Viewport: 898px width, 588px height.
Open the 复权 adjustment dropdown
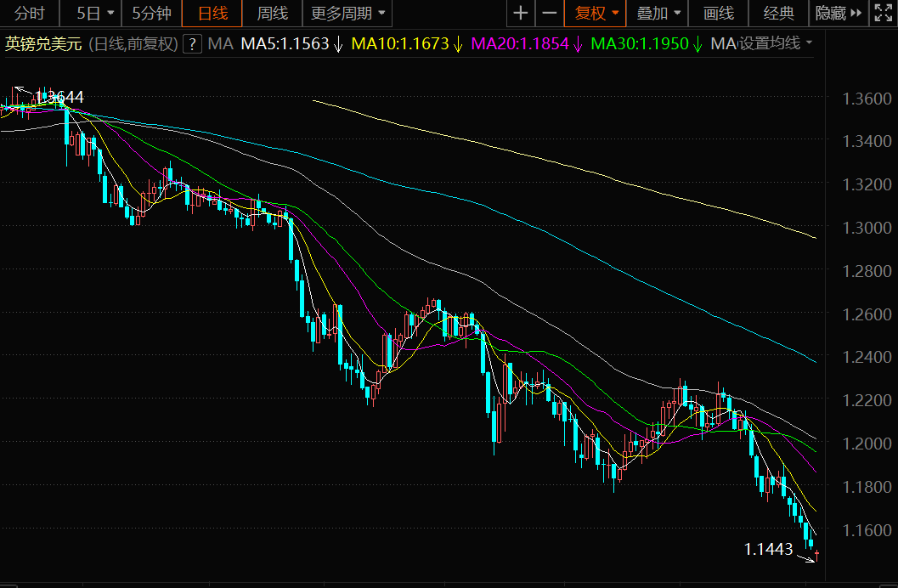[x=595, y=13]
